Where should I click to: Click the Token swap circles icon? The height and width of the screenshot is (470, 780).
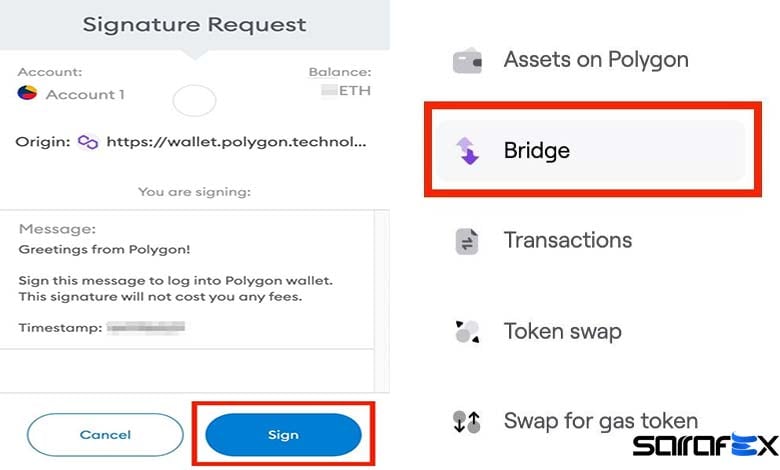(x=467, y=332)
